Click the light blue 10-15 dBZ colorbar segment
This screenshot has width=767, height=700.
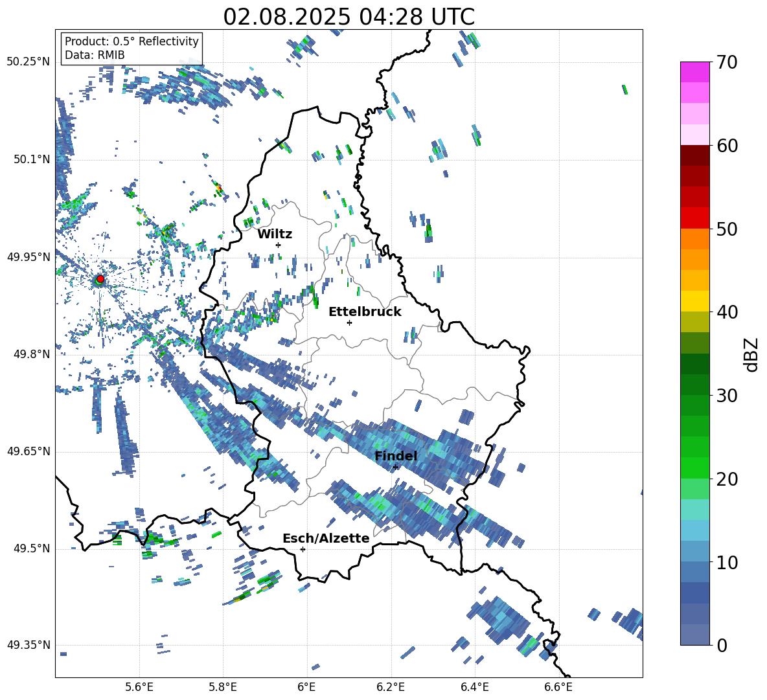coord(694,530)
